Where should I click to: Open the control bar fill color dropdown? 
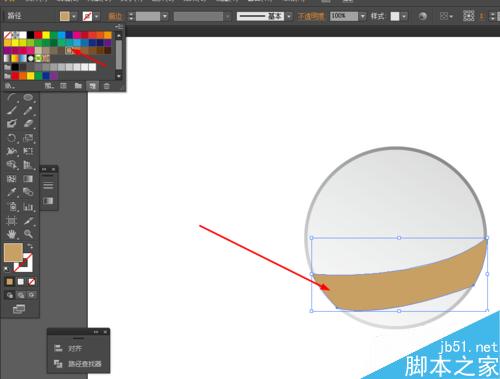coord(74,16)
